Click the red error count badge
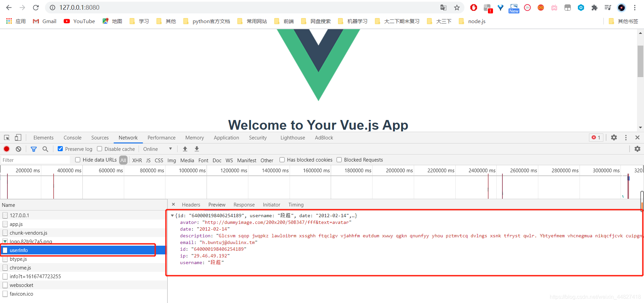 [x=596, y=137]
